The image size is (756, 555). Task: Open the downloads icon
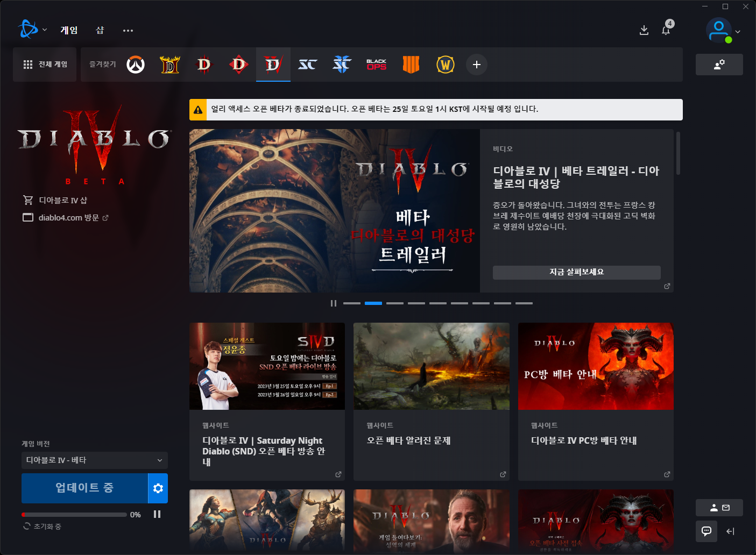pos(644,30)
